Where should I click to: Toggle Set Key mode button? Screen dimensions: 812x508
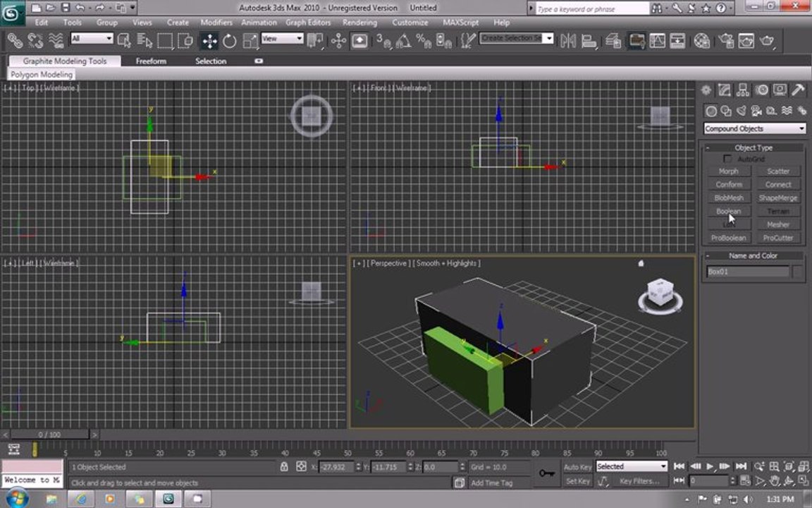coord(577,481)
